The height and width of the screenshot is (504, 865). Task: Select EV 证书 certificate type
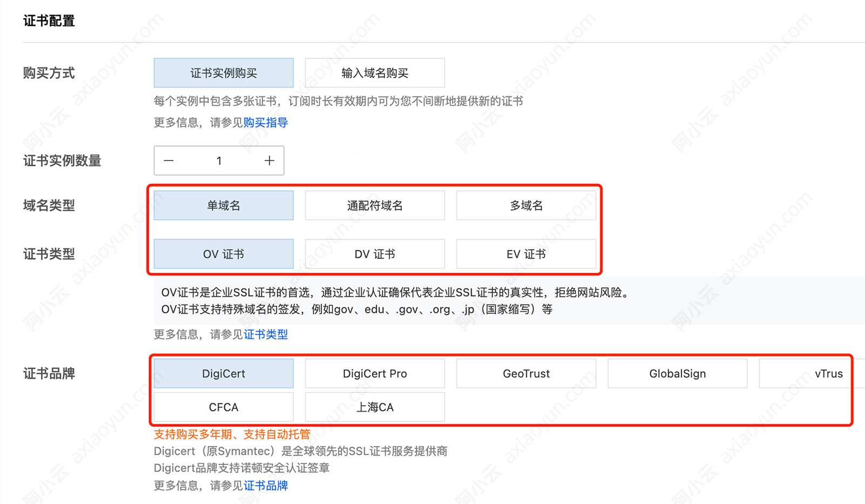(x=526, y=254)
